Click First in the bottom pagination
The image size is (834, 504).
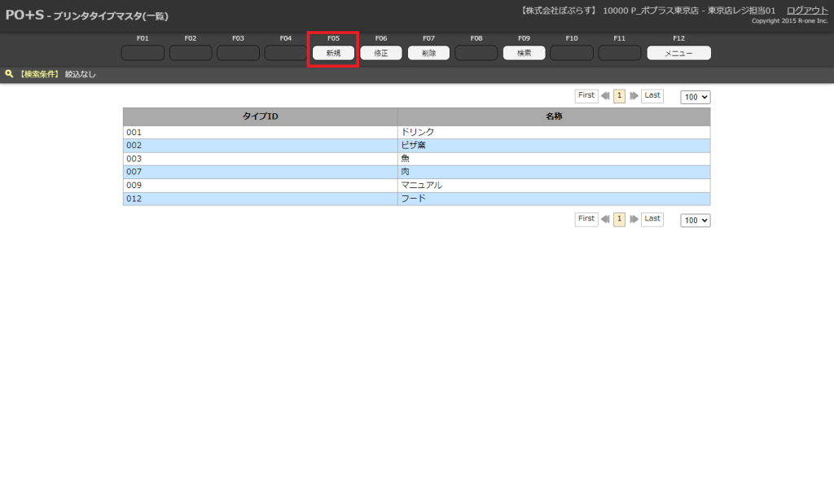pyautogui.click(x=586, y=219)
